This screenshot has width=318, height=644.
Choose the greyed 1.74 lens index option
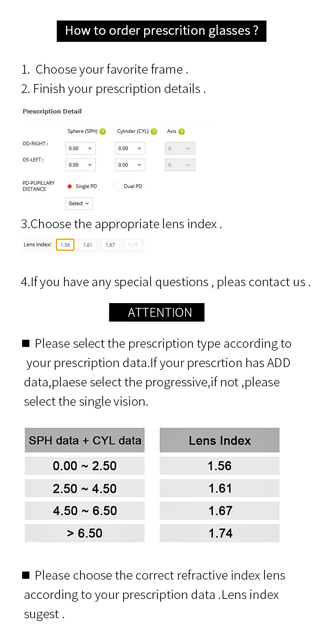pos(133,245)
